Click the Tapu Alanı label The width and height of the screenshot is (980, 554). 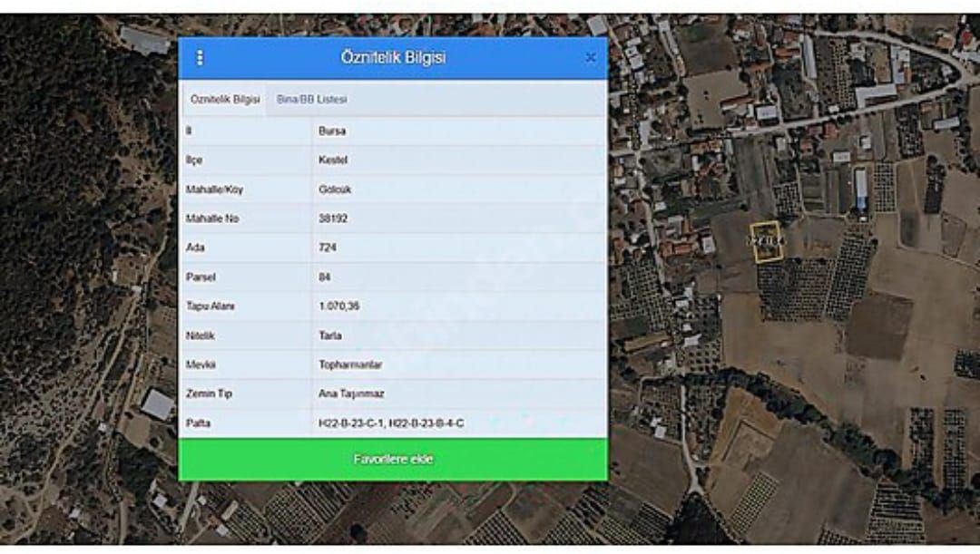pos(211,306)
